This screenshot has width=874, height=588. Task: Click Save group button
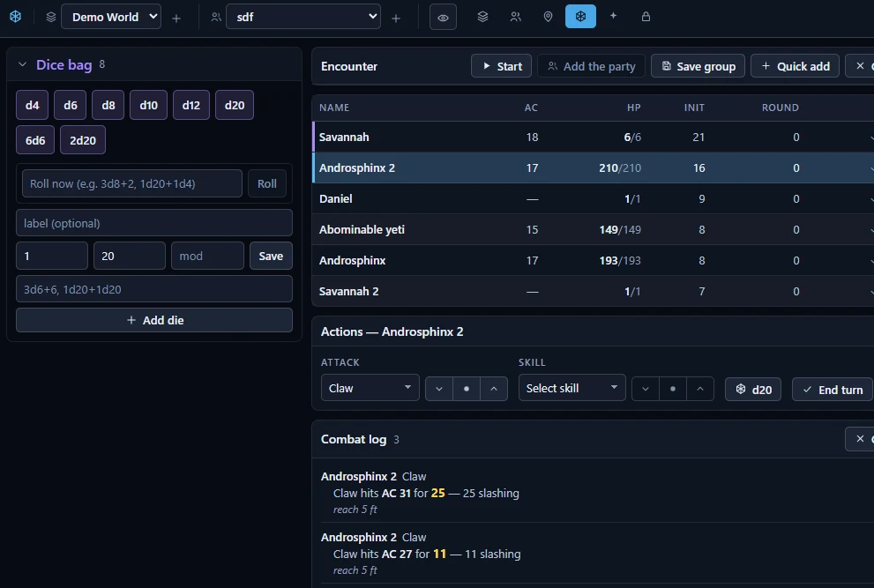698,66
